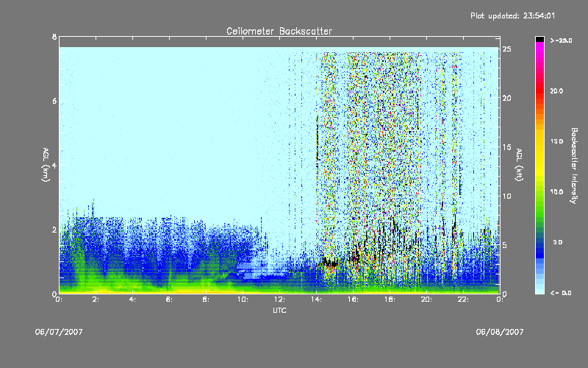Click the "8:" hour tick on the UTC axis

[x=206, y=300]
